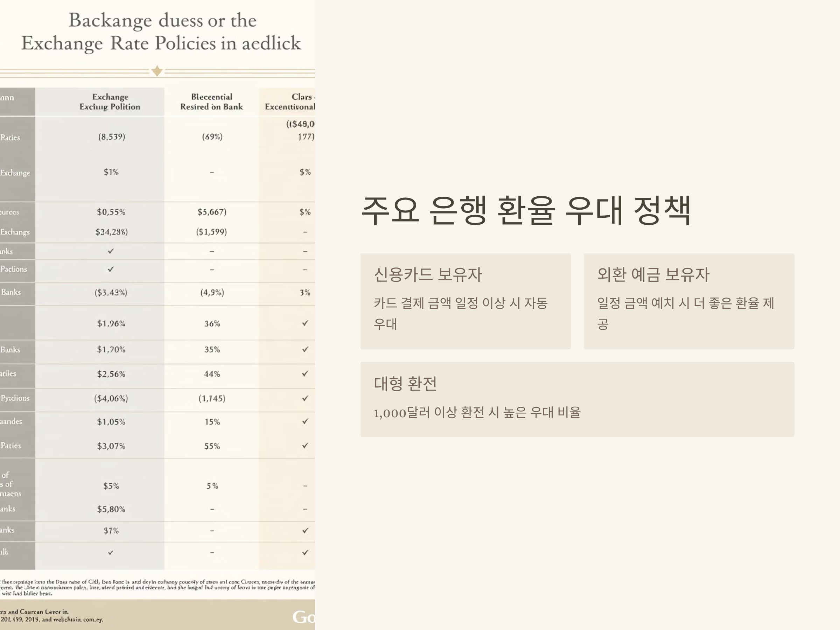Click the heading 주요 은행 환율 우대 정책

coord(526,210)
